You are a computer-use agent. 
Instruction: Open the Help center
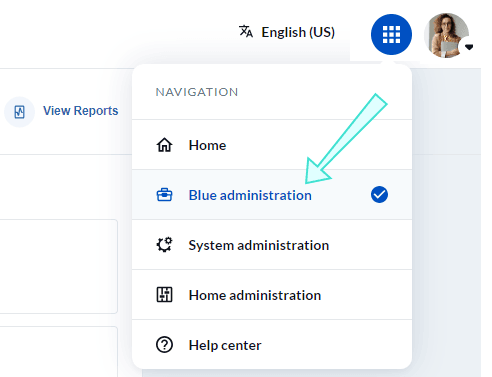(272, 345)
